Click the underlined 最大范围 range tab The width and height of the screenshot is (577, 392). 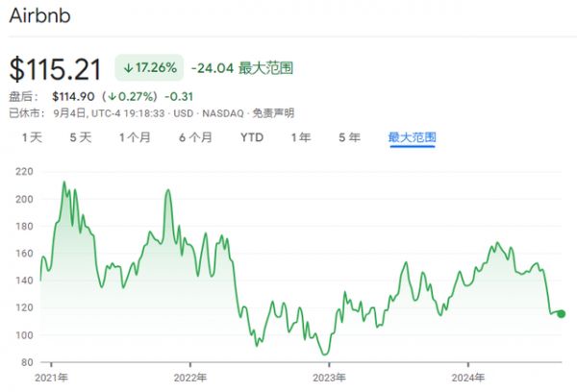pos(412,137)
